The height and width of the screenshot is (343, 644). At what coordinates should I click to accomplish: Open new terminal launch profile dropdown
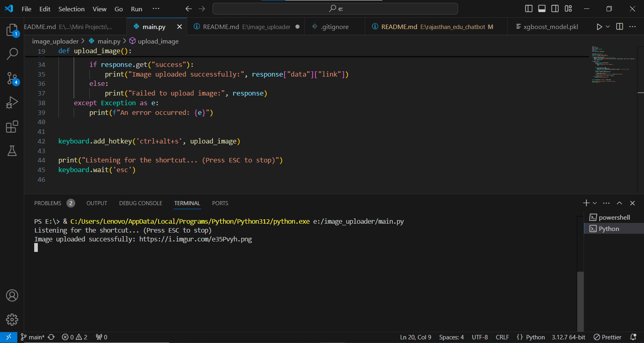595,203
